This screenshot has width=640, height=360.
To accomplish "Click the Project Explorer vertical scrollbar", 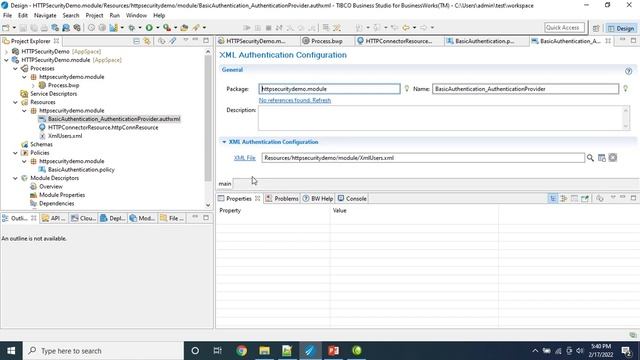I will pos(208,118).
